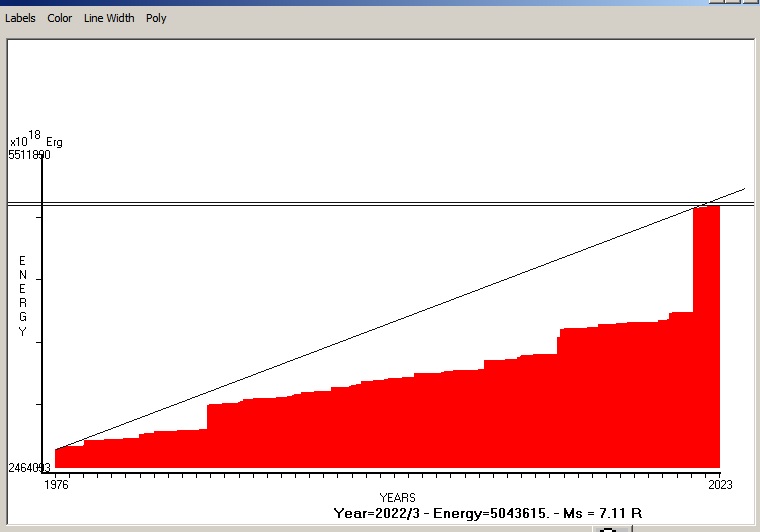Open the Labels menu
This screenshot has height=532, width=760.
[x=20, y=18]
